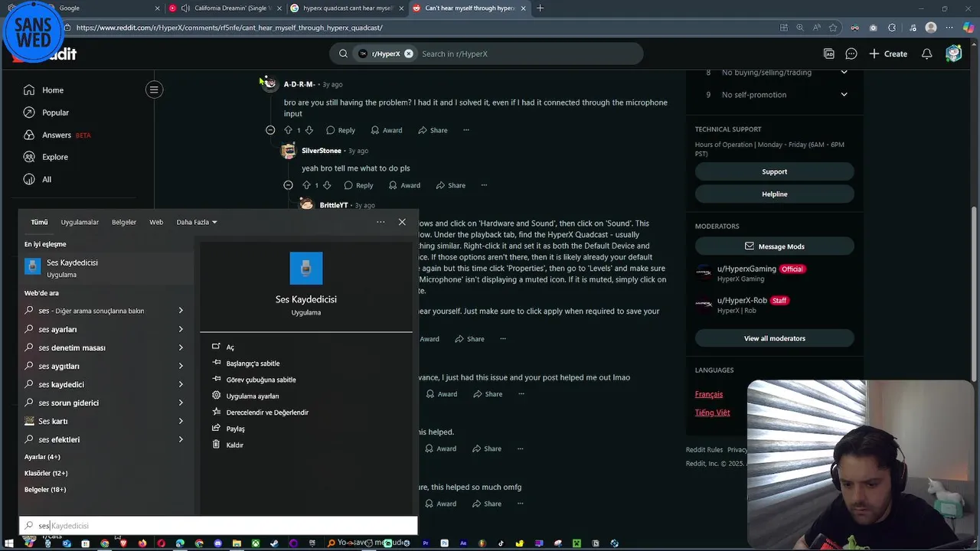Expand rule 8 No buying/selling/trading

[x=844, y=72]
